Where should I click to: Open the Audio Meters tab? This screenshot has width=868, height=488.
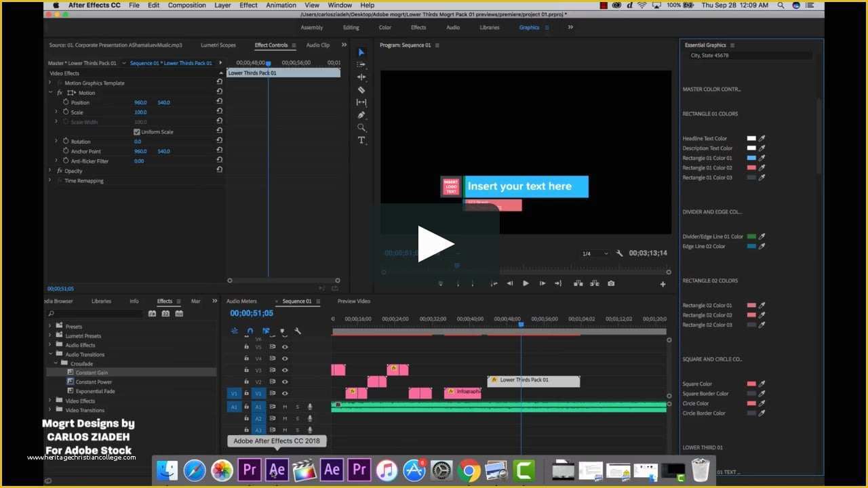click(x=241, y=301)
